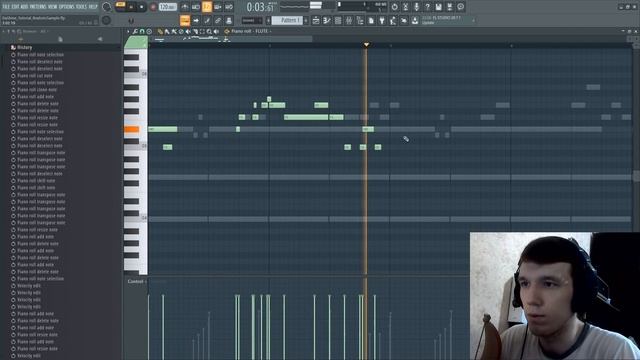
Task: Open the piano roll wrench Tools menu
Action: tap(135, 31)
